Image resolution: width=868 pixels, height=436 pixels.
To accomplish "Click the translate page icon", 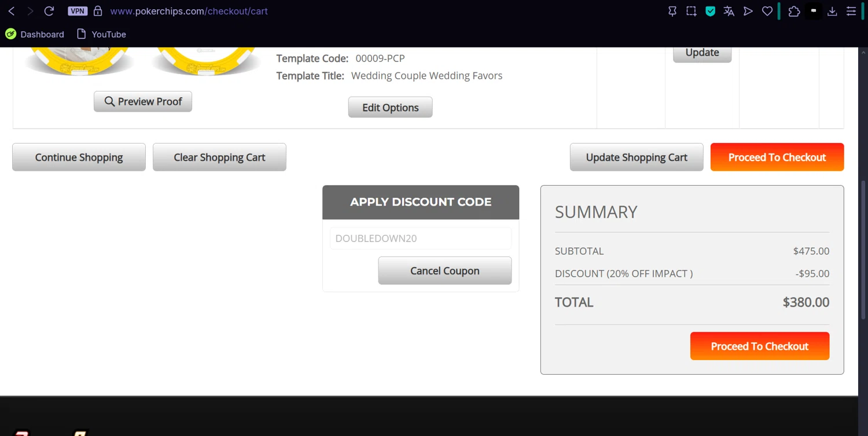I will (x=729, y=11).
